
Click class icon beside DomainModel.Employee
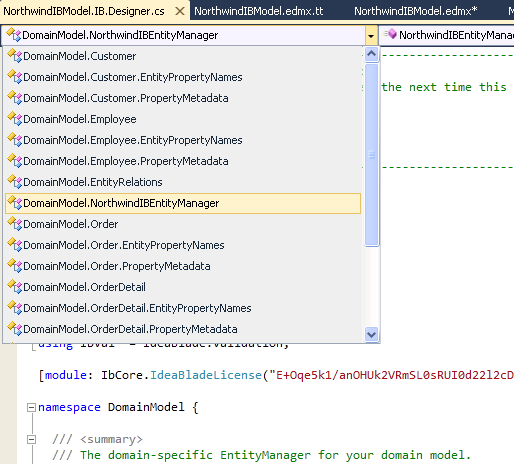15,118
